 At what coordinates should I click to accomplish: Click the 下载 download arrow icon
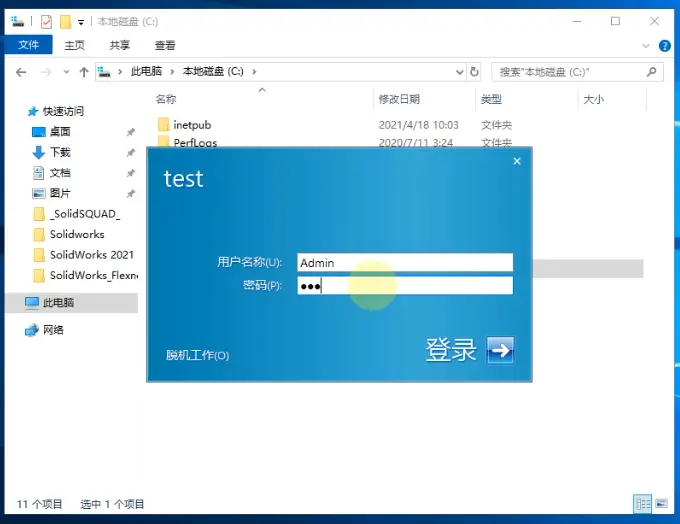(x=39, y=152)
